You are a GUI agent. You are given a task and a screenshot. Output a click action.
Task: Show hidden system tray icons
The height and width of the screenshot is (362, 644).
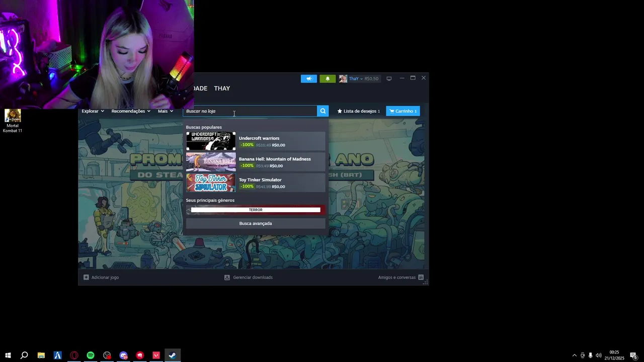click(x=575, y=355)
